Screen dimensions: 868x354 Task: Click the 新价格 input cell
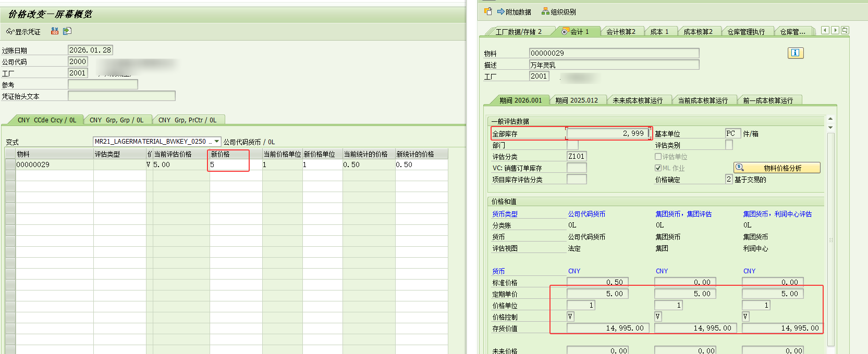click(229, 165)
